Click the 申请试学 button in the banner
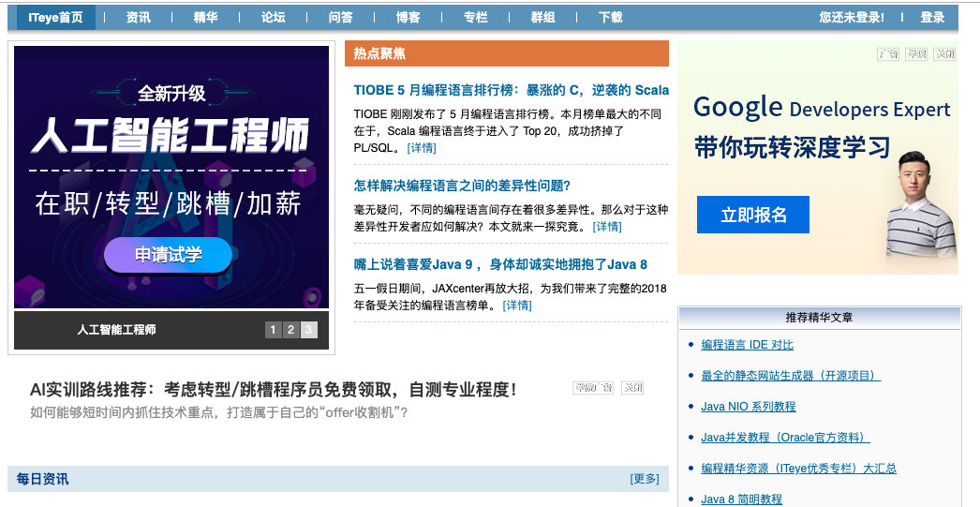Image resolution: width=980 pixels, height=507 pixels. [x=168, y=255]
